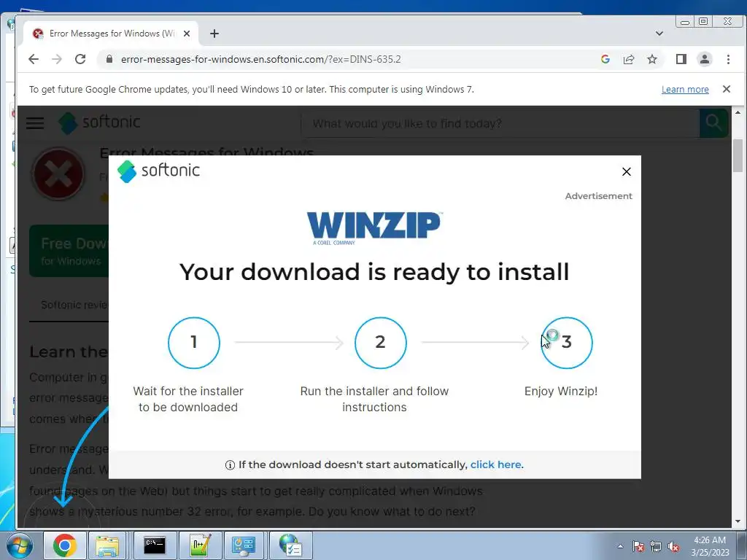
Task: Click the Google icon in address bar
Action: 605,59
